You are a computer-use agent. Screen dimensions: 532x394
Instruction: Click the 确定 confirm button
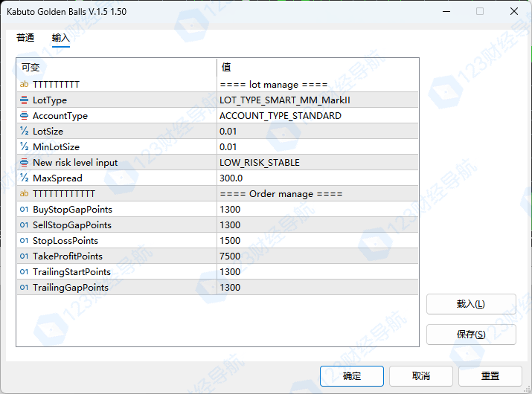351,376
